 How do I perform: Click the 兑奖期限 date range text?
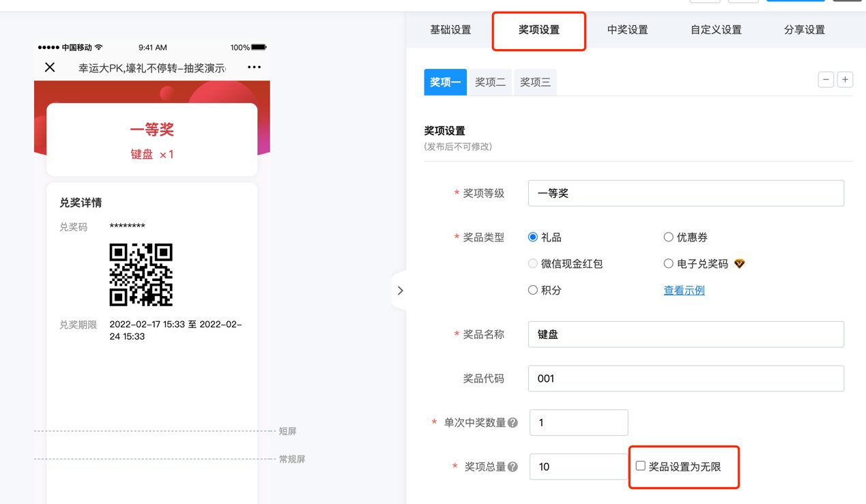(x=176, y=331)
